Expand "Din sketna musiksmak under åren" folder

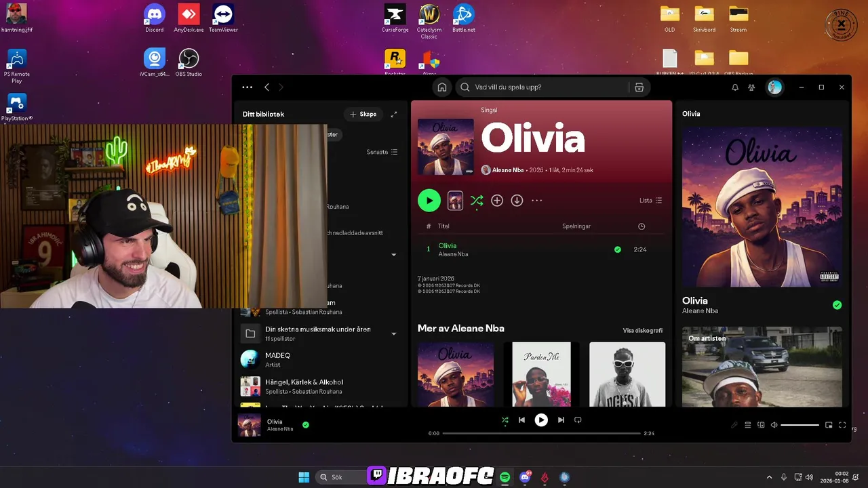394,333
